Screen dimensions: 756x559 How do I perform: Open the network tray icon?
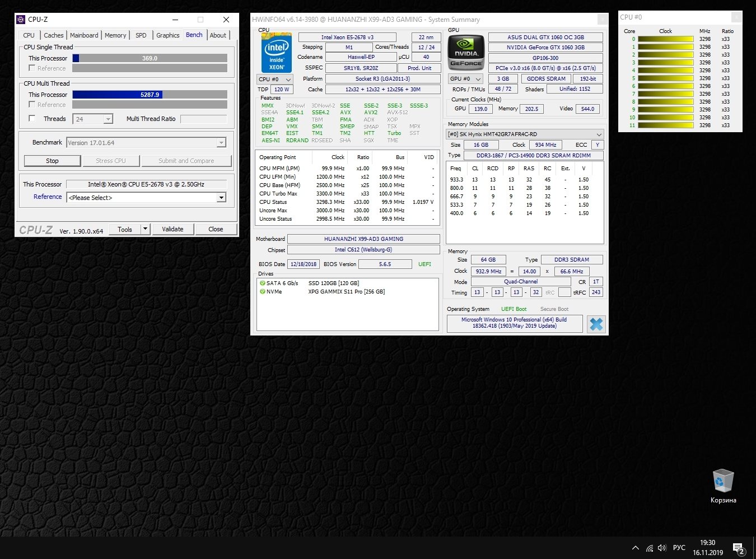[x=649, y=548]
